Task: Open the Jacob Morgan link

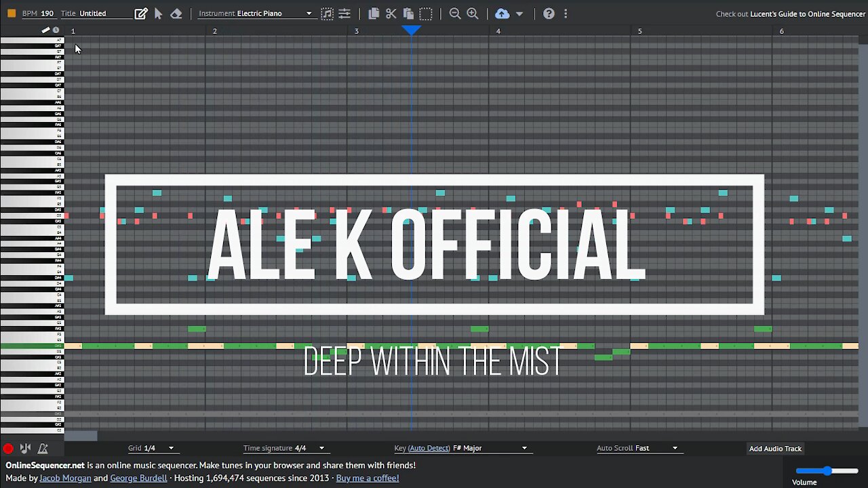Action: 65,478
